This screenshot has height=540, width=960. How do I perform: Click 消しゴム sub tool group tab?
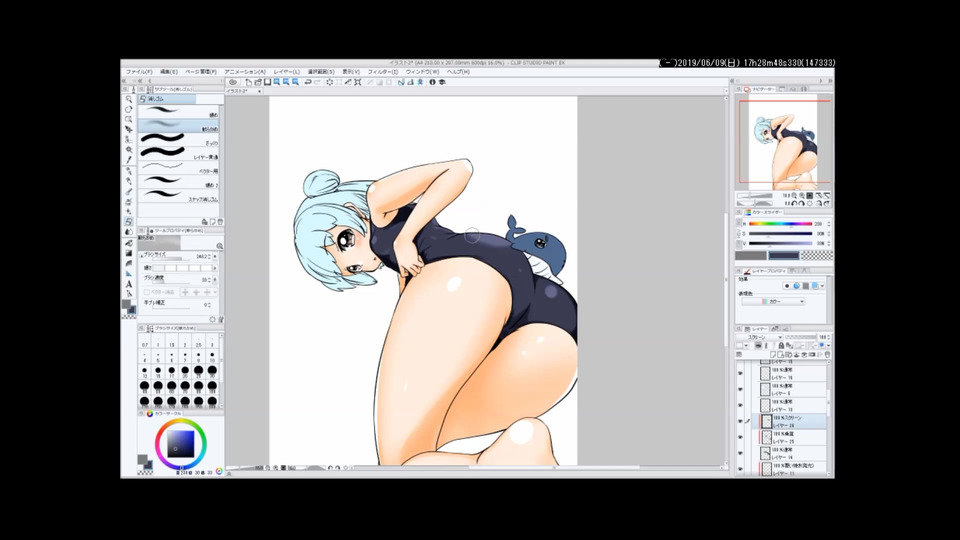pyautogui.click(x=167, y=99)
